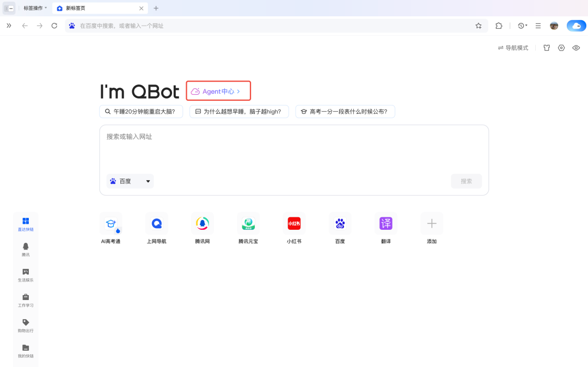Image resolution: width=588 pixels, height=367 pixels.
Task: Open browser settings gear icon
Action: pyautogui.click(x=561, y=47)
